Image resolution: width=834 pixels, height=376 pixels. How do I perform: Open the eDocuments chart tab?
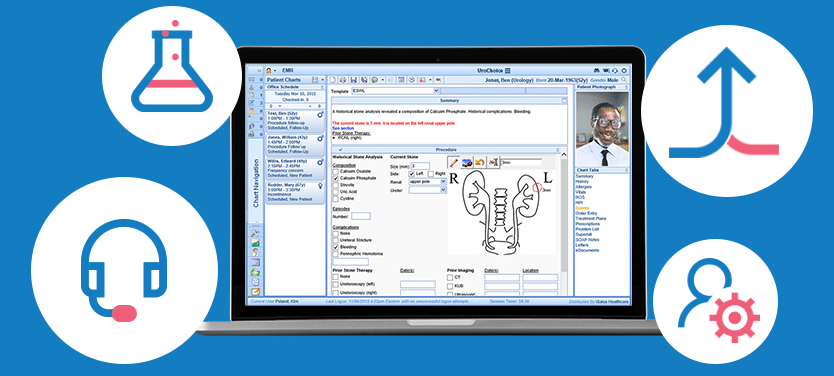click(587, 250)
